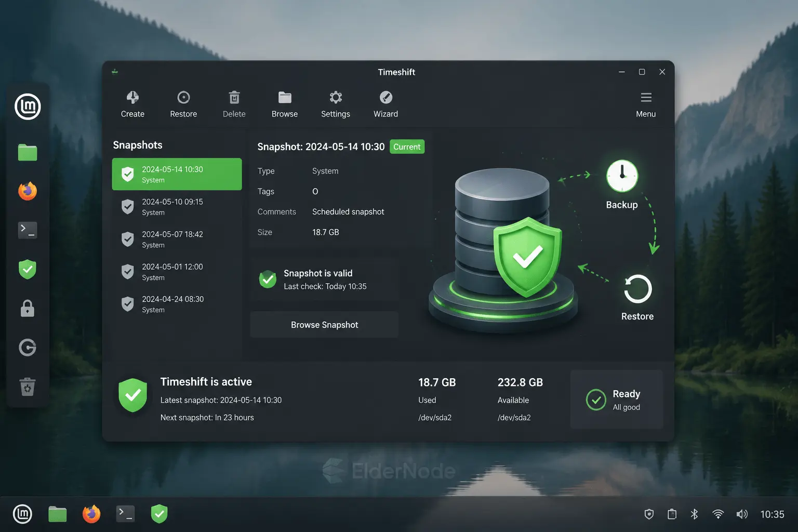Select snapshot 2024-05-01 12:00
The height and width of the screenshot is (532, 798).
click(177, 272)
